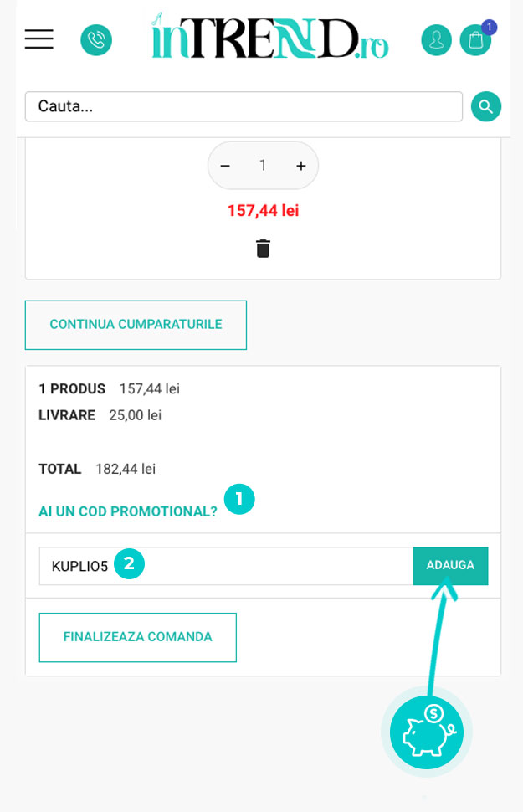
Task: Click the quantity value field
Action: tap(263, 166)
